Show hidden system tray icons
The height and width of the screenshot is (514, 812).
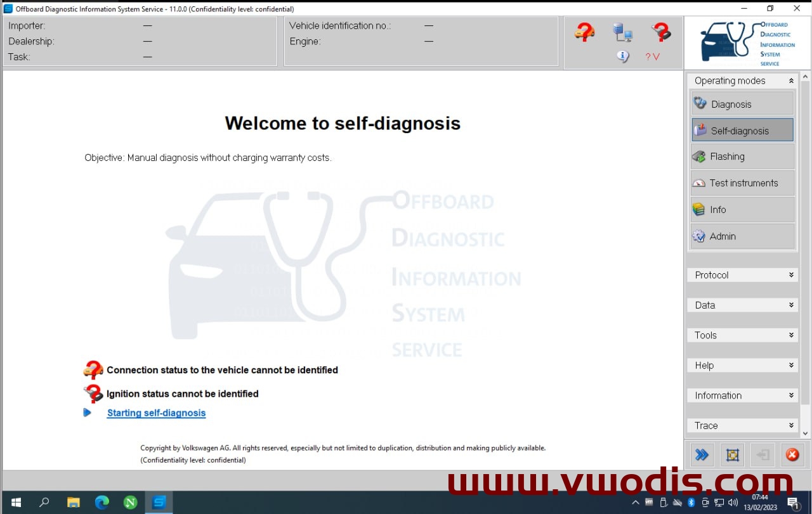pyautogui.click(x=636, y=503)
